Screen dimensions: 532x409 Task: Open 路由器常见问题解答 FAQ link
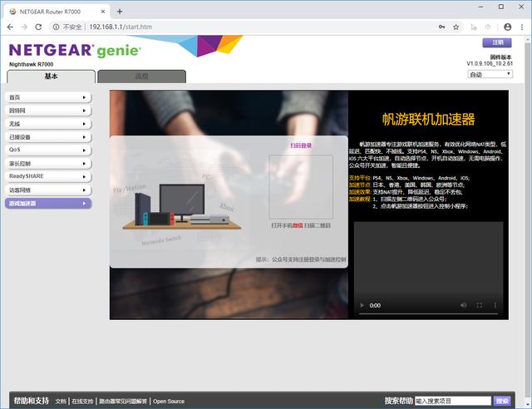pyautogui.click(x=123, y=402)
